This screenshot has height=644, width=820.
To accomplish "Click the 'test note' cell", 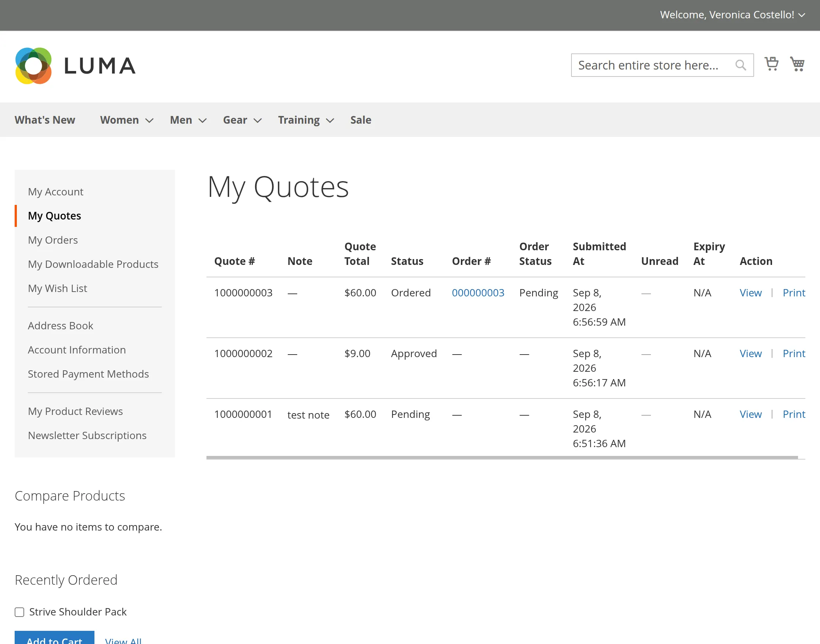I will [308, 415].
